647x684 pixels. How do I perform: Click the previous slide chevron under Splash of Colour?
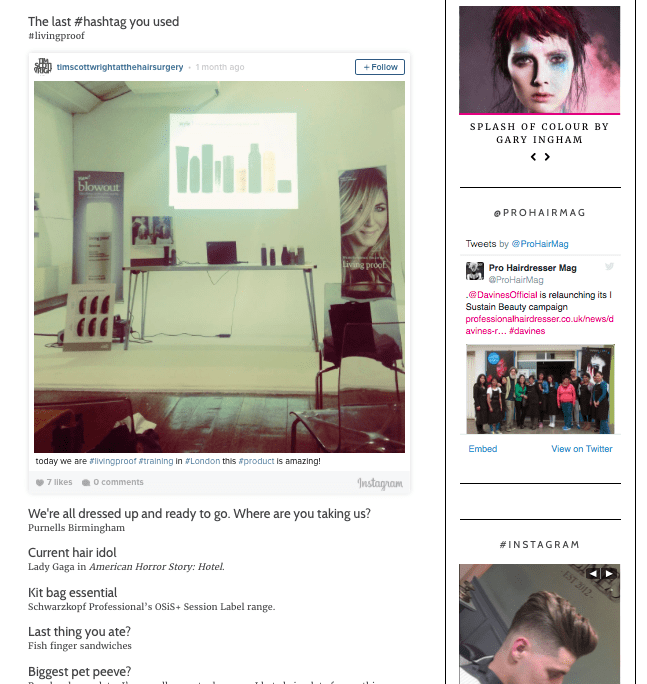533,157
